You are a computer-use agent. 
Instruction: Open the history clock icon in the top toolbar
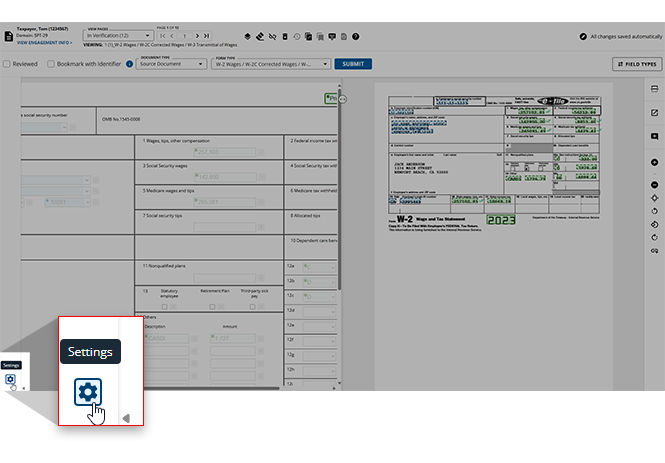coord(297,36)
